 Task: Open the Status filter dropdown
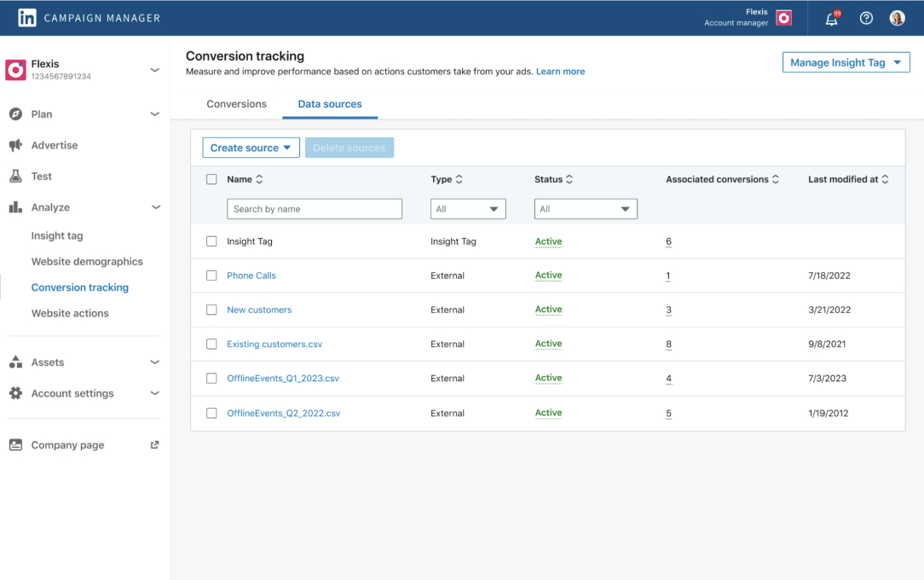pyautogui.click(x=586, y=208)
